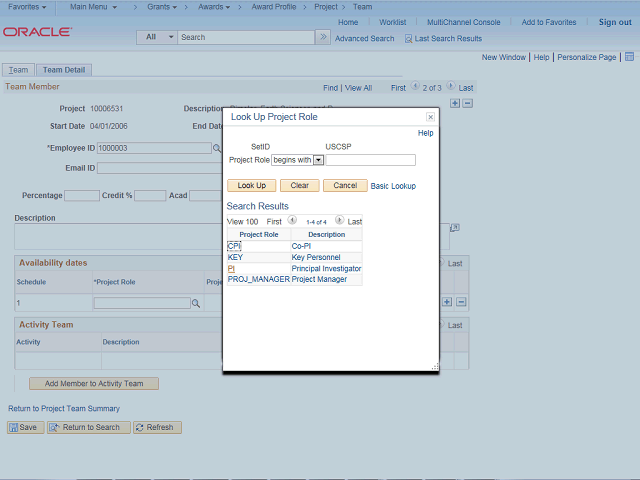The height and width of the screenshot is (480, 640).
Task: Click the Cancel button in dialog
Action: [x=344, y=186]
